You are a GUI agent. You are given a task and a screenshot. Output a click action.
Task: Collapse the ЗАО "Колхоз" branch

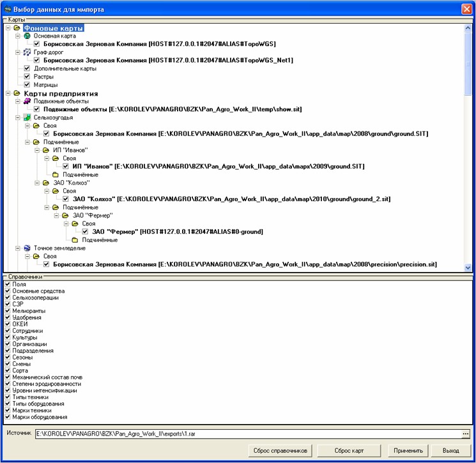click(x=37, y=183)
